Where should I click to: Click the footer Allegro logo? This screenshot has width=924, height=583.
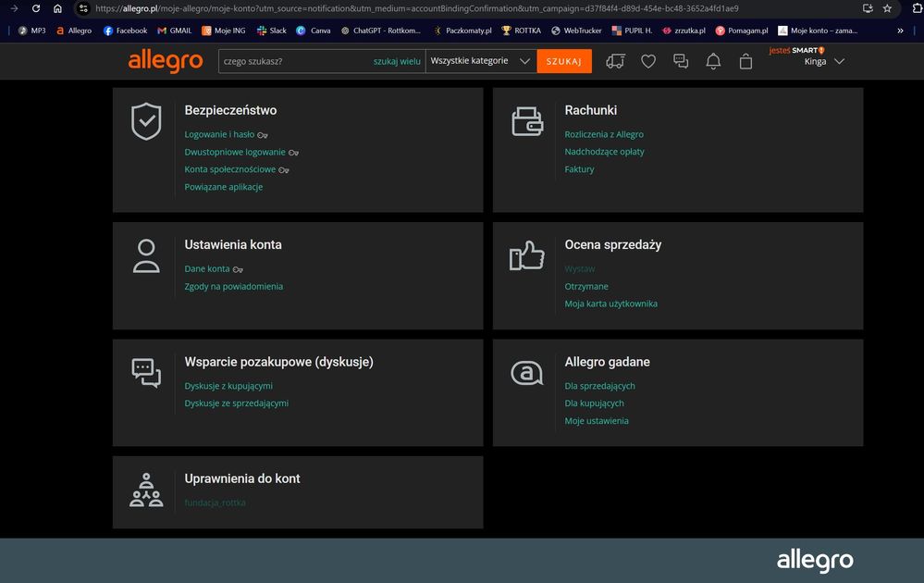(x=814, y=561)
